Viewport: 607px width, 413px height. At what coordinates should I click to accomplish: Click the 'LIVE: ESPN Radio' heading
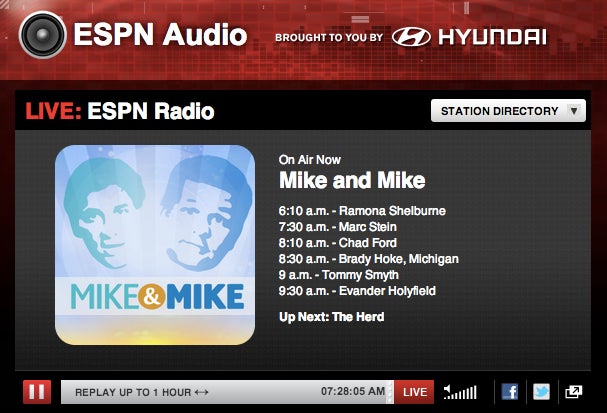point(120,111)
